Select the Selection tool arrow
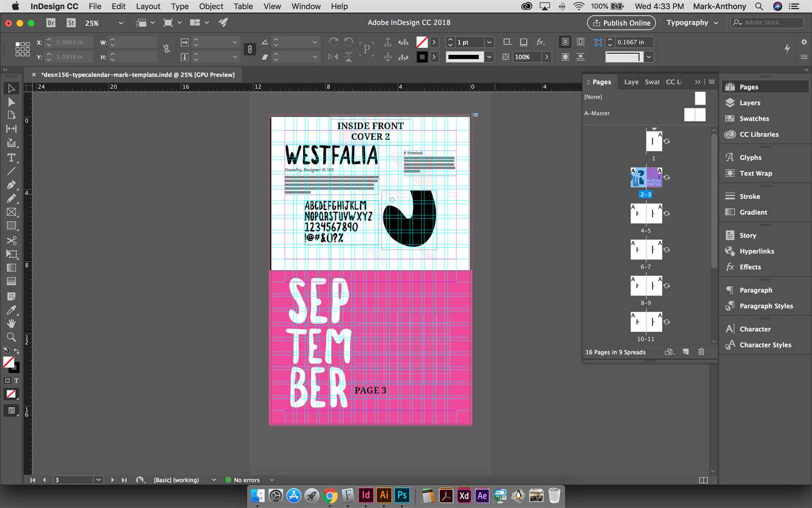This screenshot has width=812, height=508. tap(11, 88)
